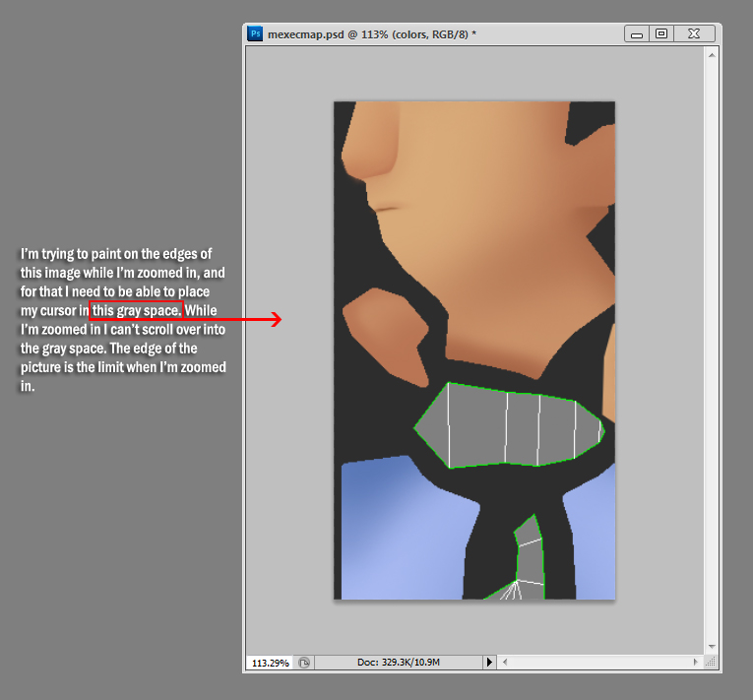Viewport: 753px width, 700px height.
Task: Click the horizontal scrollbar track
Action: (x=602, y=664)
